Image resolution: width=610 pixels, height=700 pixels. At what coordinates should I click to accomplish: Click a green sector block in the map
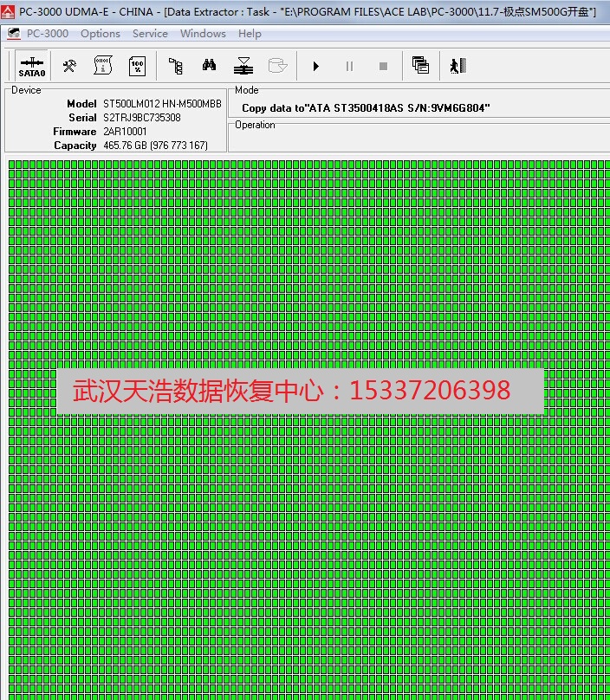point(260,260)
